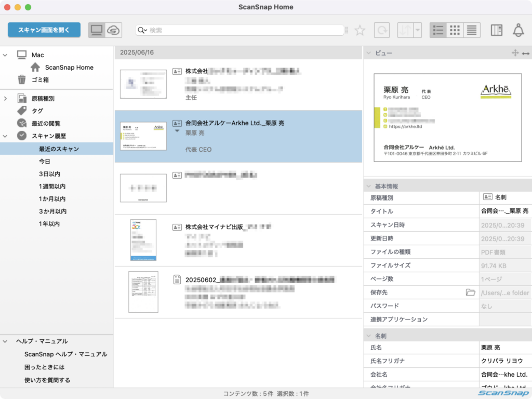Image resolution: width=532 pixels, height=399 pixels.
Task: Select the Mac computer icon
Action: coord(22,55)
